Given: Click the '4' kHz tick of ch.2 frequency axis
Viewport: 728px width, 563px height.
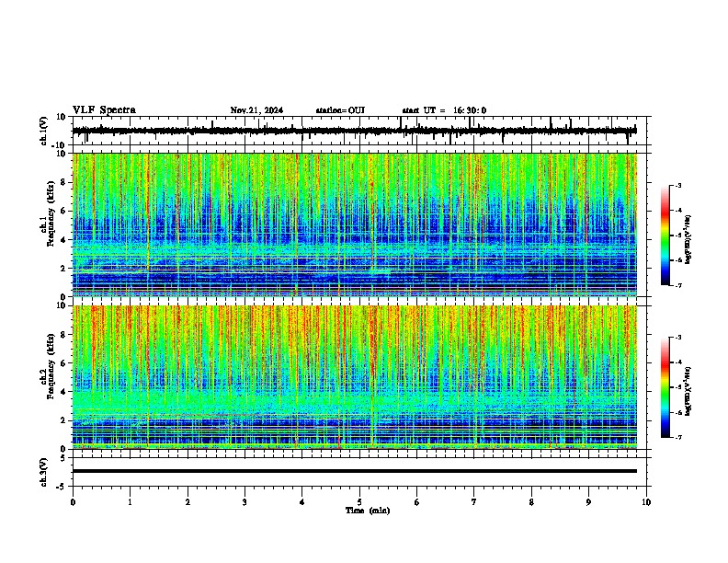Looking at the screenshot, I should (63, 392).
